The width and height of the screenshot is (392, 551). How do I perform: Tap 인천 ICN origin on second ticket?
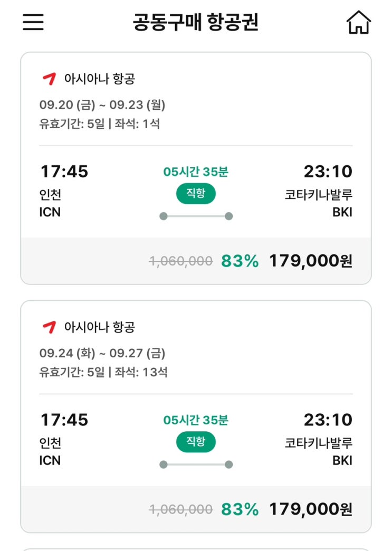[50, 452]
